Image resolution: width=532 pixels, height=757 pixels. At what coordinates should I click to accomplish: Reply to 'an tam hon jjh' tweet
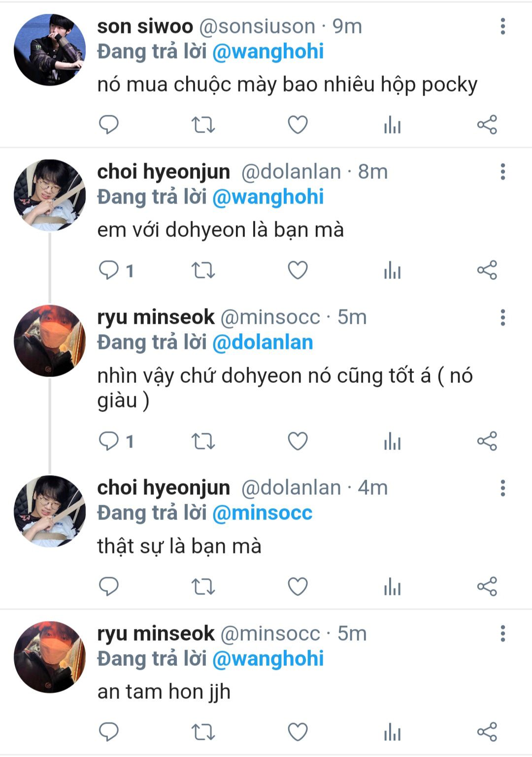click(x=108, y=732)
